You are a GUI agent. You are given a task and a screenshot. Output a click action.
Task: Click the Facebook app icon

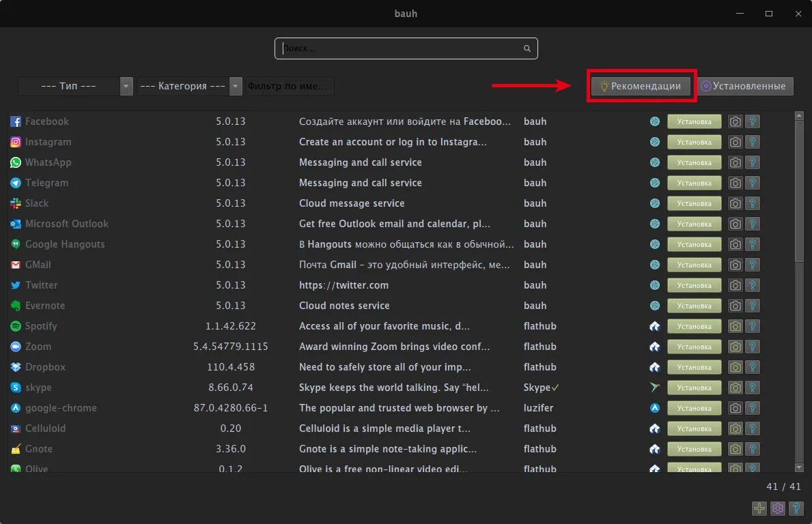click(16, 121)
